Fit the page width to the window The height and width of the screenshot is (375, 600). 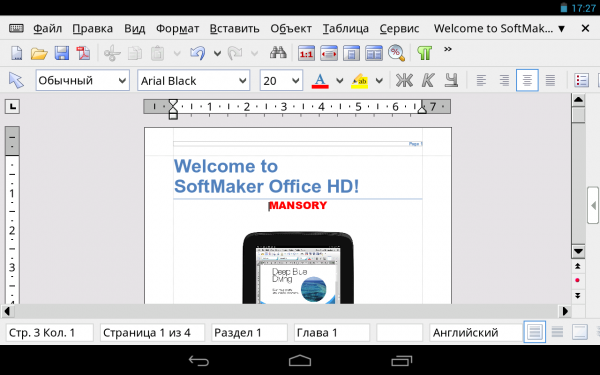pos(329,53)
